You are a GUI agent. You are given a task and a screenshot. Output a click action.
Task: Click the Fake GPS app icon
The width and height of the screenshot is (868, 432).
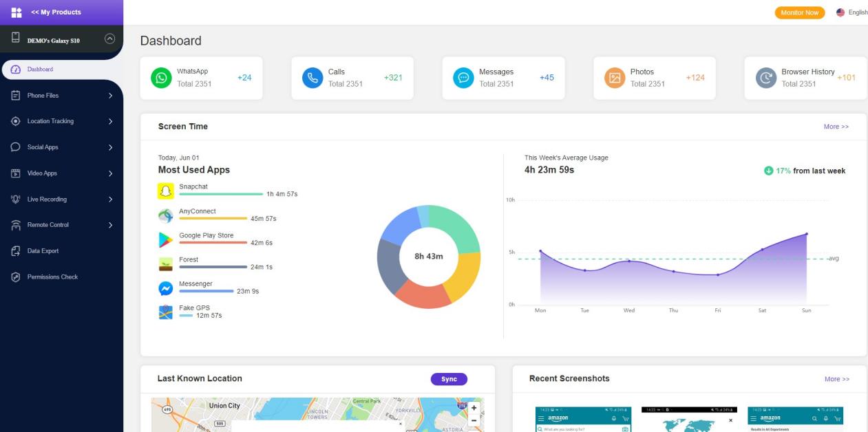[166, 312]
